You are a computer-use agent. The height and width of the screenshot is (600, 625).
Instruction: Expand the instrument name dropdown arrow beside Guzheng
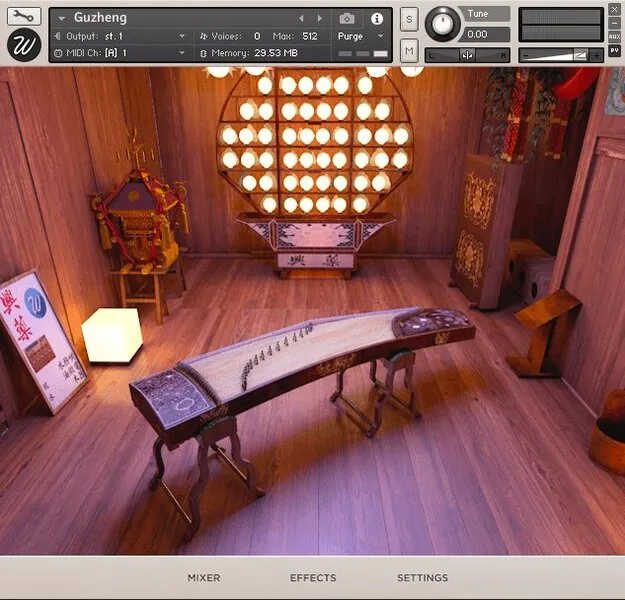(61, 18)
